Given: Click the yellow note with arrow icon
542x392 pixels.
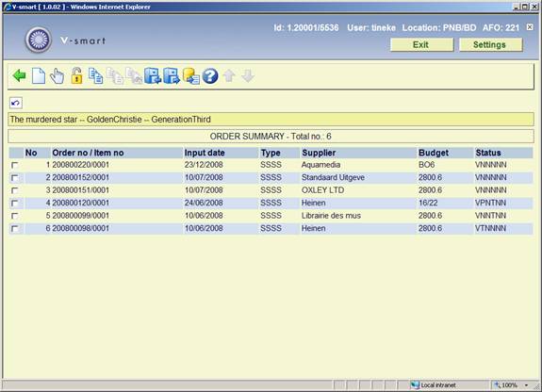Looking at the screenshot, I should tap(190, 75).
